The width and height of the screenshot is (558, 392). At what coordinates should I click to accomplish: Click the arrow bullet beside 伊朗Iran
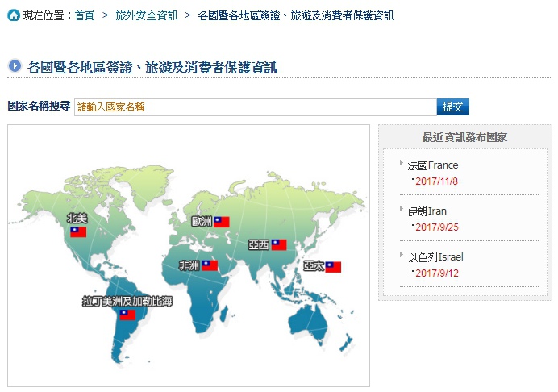point(402,209)
